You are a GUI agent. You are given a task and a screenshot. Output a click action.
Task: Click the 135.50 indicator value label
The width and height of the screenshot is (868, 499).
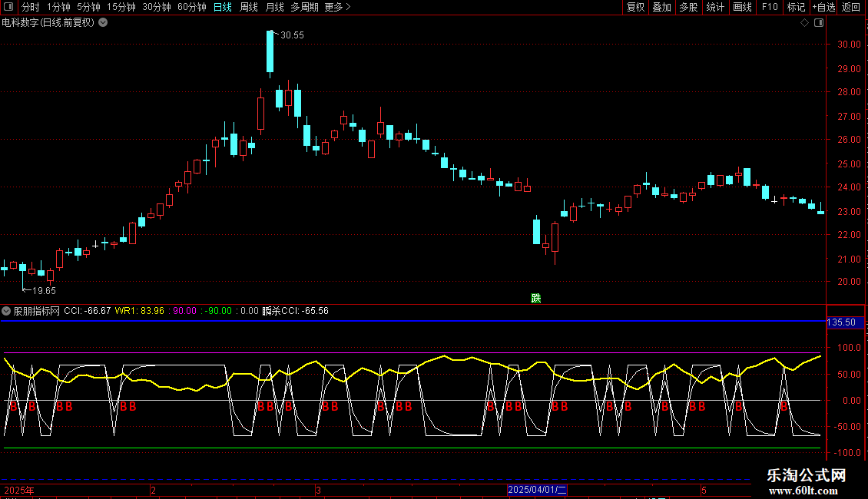pos(841,322)
